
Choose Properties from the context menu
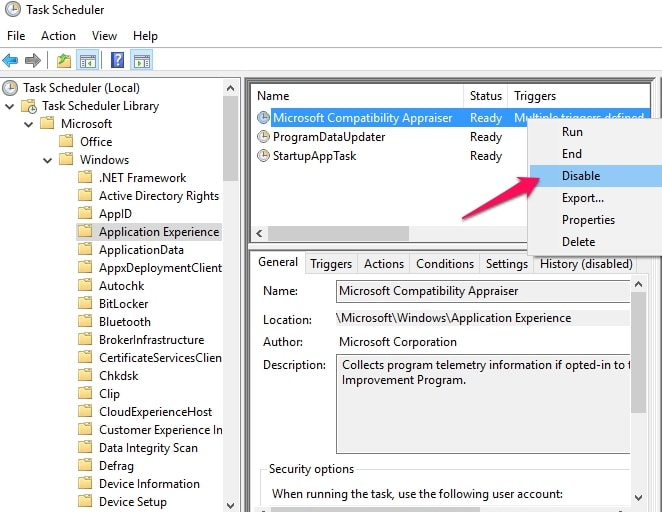(596, 219)
